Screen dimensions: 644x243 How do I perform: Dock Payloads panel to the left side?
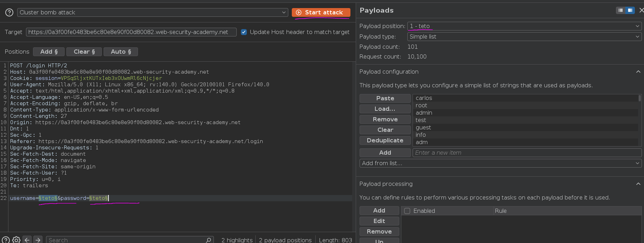[621, 10]
